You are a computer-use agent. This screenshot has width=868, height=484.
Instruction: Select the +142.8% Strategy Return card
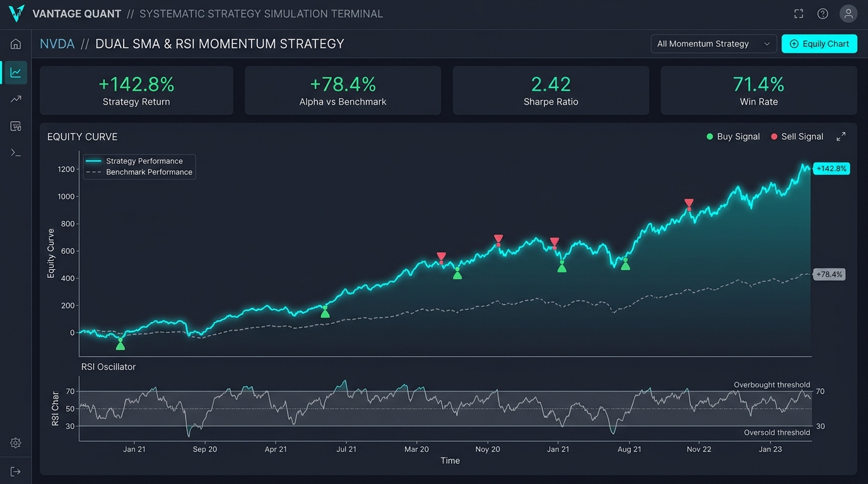click(x=136, y=91)
